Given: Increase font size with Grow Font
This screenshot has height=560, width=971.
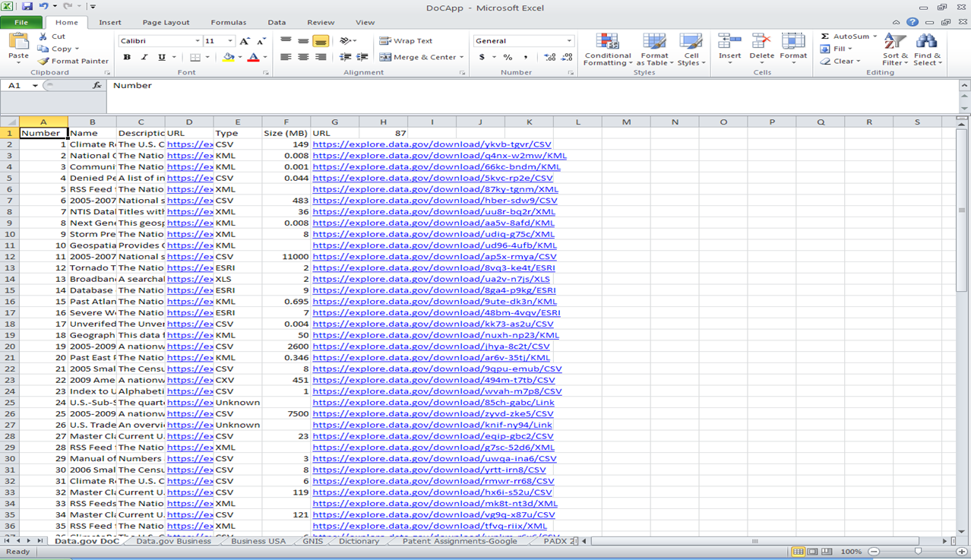Looking at the screenshot, I should [x=245, y=41].
